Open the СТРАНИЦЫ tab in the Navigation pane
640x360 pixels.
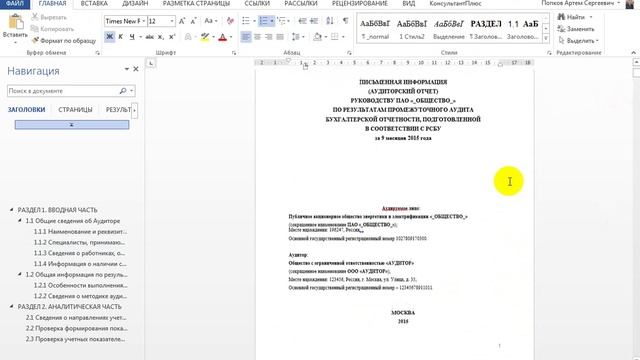coord(75,110)
